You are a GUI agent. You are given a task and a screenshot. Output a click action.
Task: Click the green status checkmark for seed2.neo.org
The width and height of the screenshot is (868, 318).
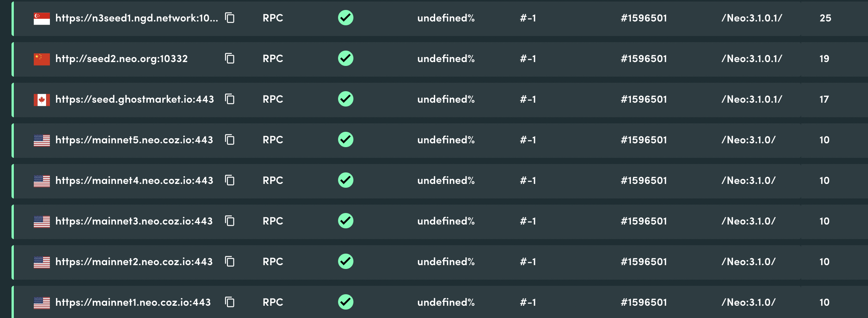click(x=345, y=58)
